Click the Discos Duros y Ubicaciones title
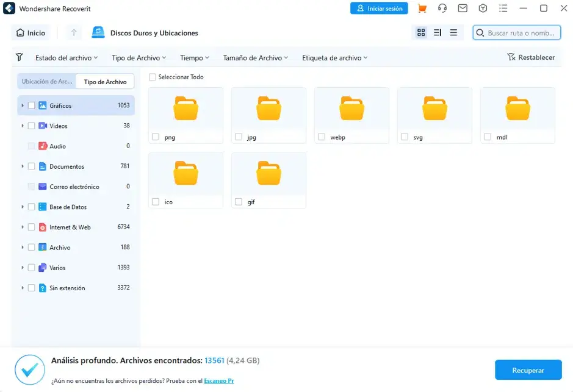Screen dimensions: 573x392 click(x=154, y=33)
